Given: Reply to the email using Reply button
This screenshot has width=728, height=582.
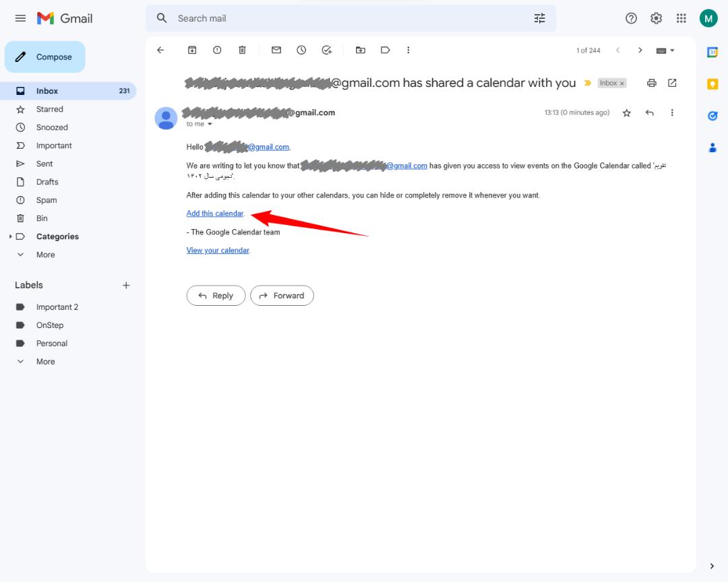Looking at the screenshot, I should 216,296.
